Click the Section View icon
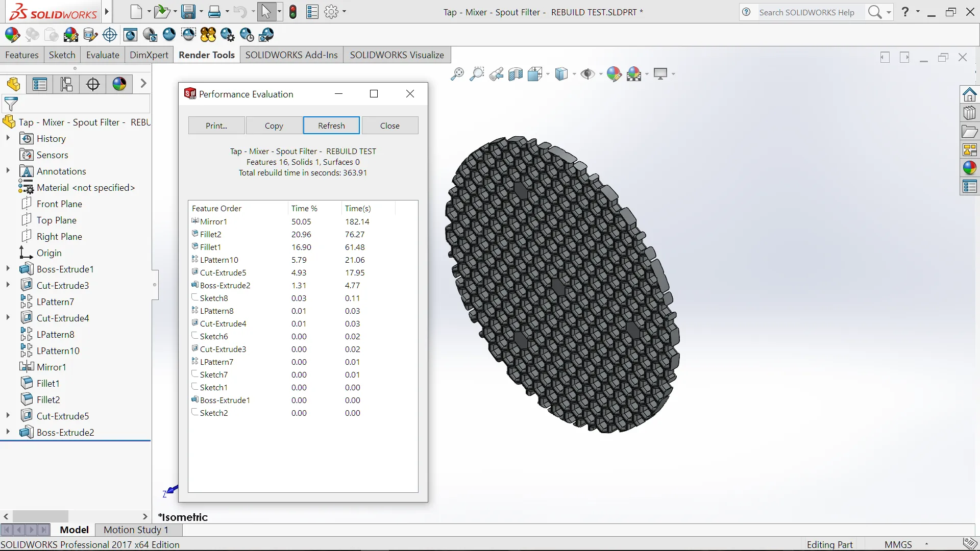Viewport: 980px width, 551px height. pos(516,74)
